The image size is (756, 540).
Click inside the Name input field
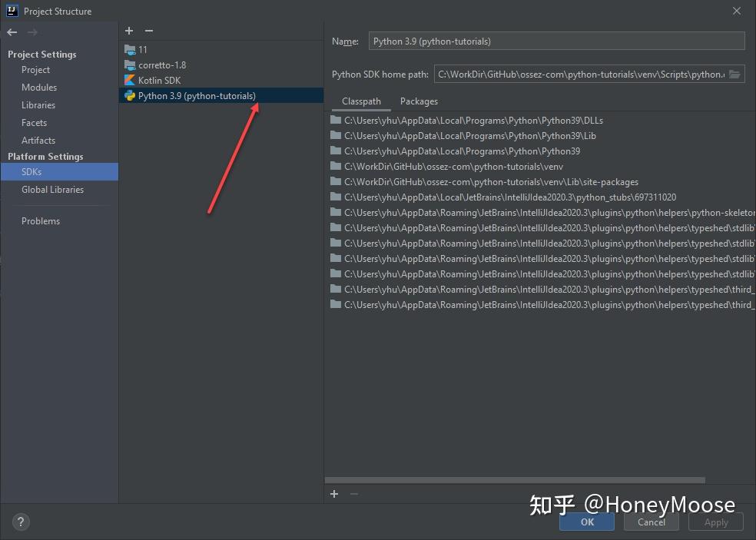click(538, 40)
